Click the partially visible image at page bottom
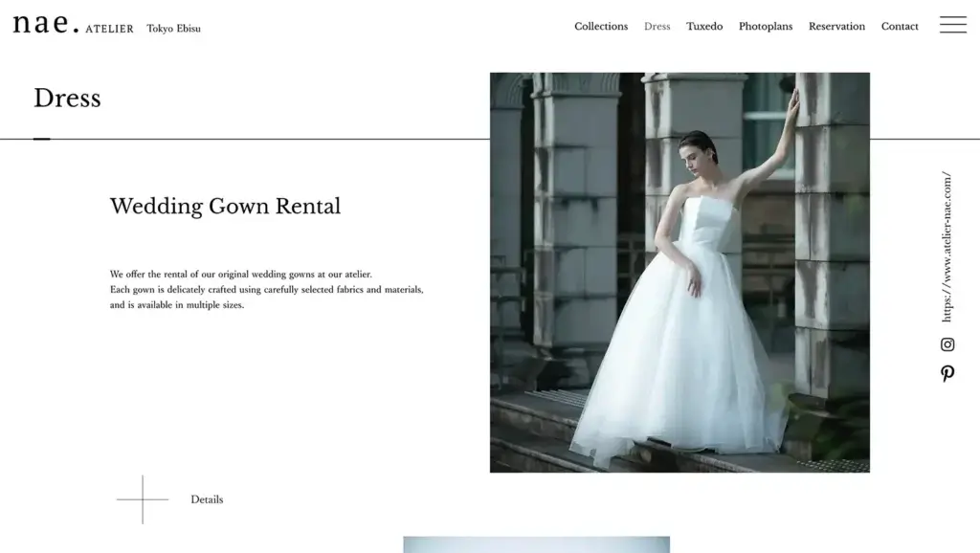 click(536, 545)
